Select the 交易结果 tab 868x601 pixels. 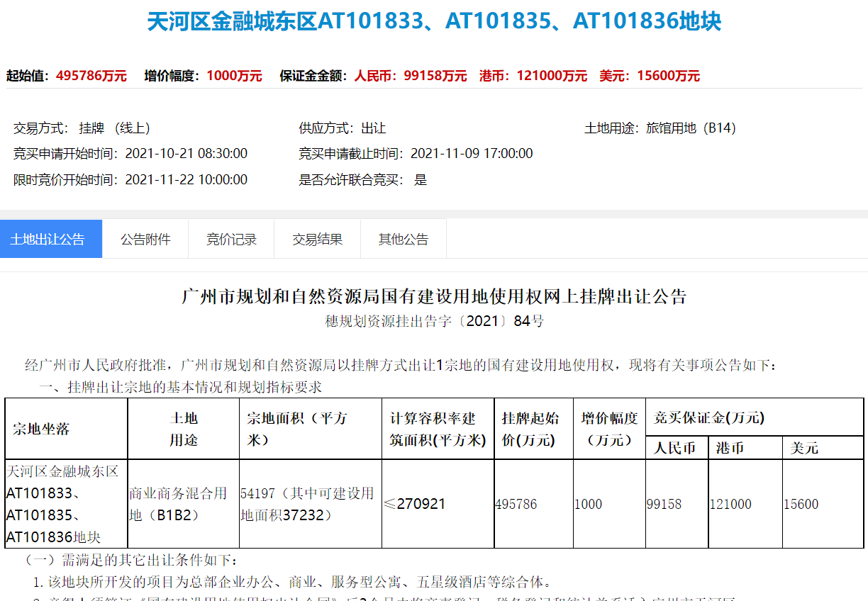pos(318,239)
